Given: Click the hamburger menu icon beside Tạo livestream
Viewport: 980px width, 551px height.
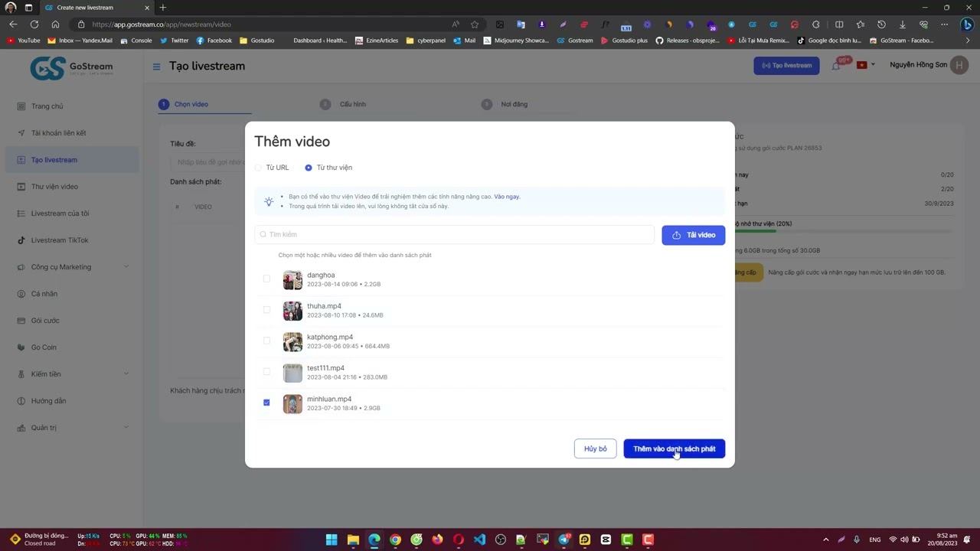Looking at the screenshot, I should point(156,67).
